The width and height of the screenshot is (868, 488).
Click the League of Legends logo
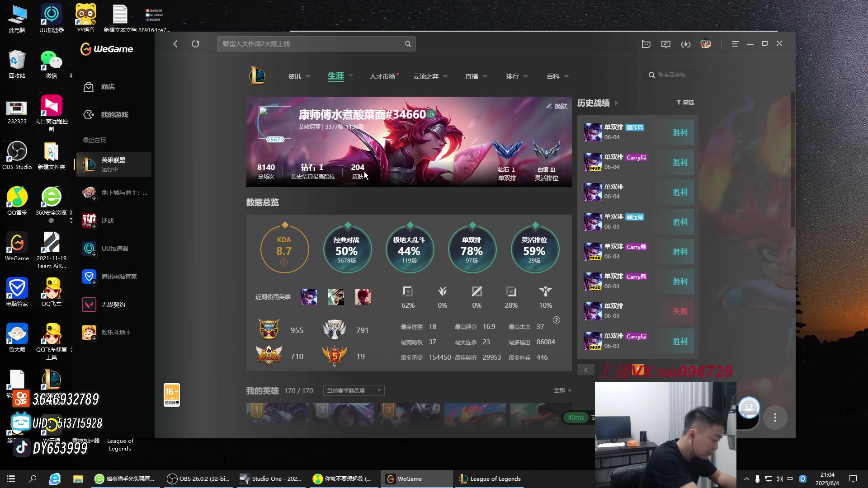coord(258,75)
